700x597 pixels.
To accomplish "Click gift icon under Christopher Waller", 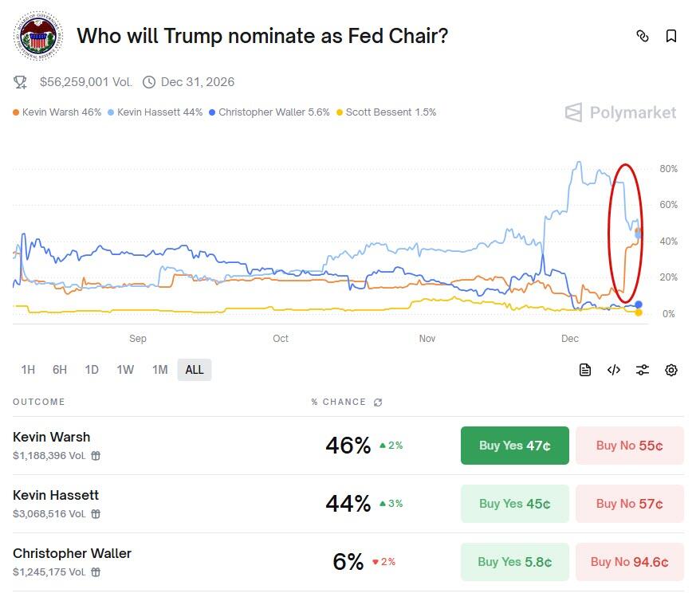I will pos(96,572).
